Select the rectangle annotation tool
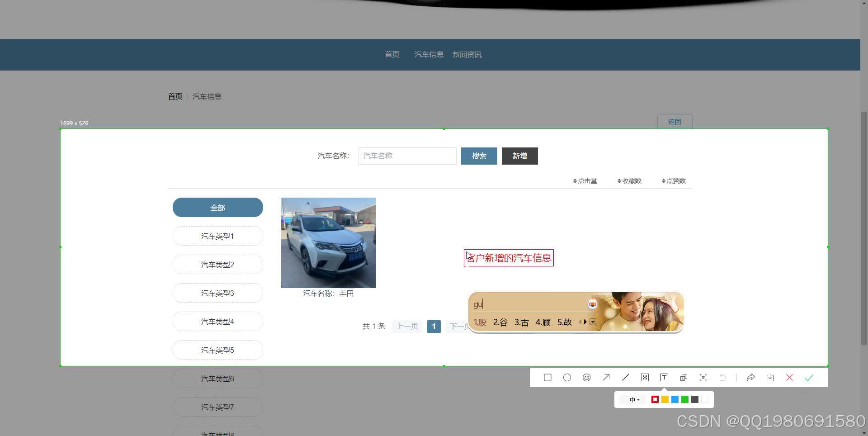 click(547, 378)
